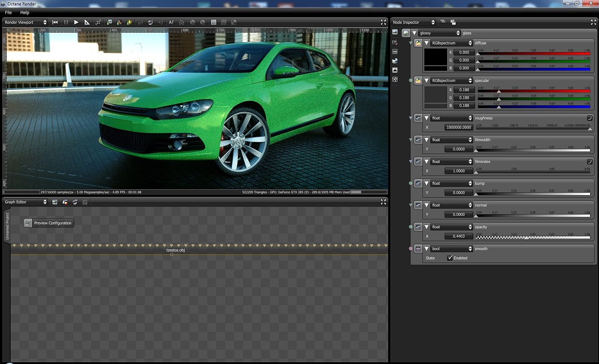Screen dimensions: 599x364
Task: Restart the render with the rewind button
Action: pos(55,22)
